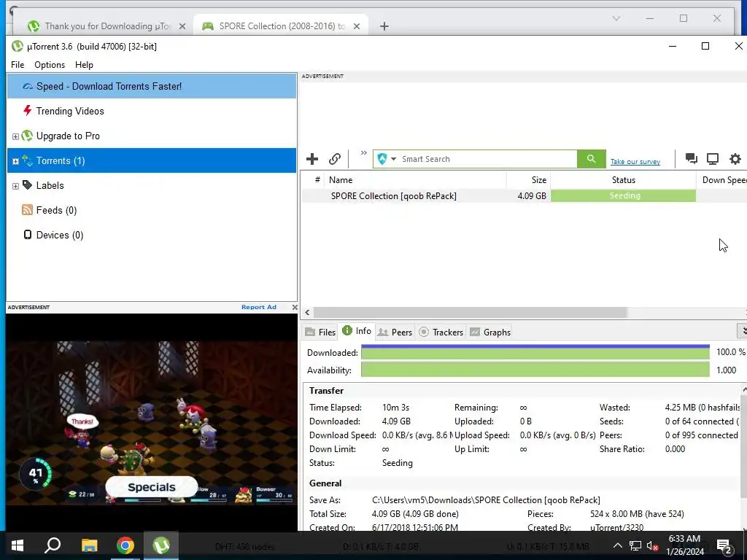Select Upgrade to Pro in the sidebar
747x560 pixels.
152,136
